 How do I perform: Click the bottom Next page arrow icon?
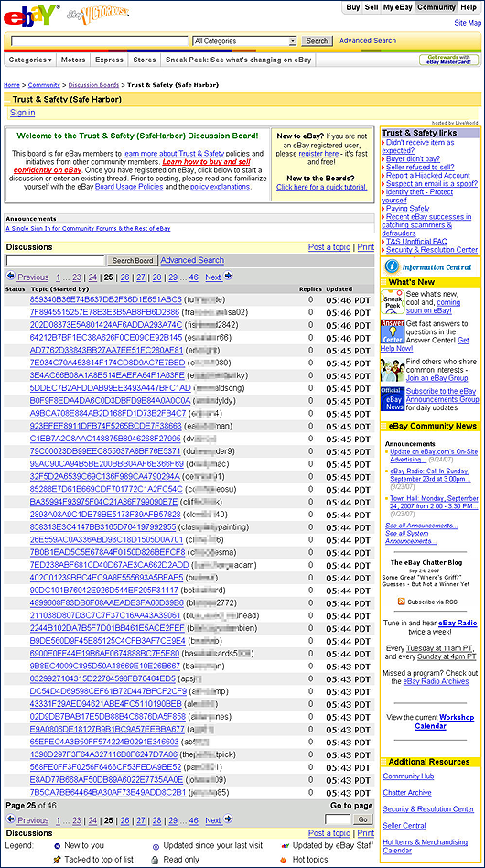coord(228,819)
